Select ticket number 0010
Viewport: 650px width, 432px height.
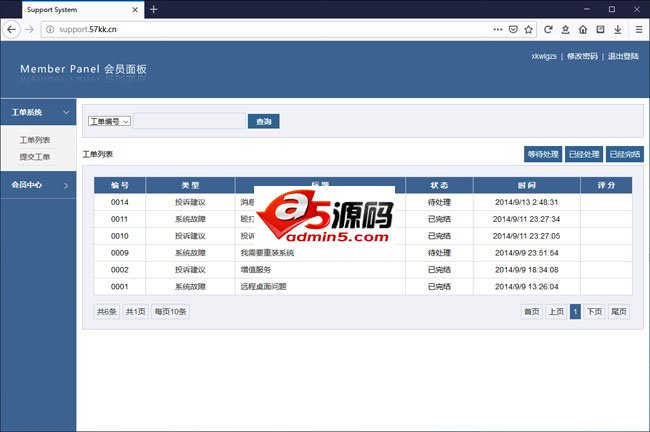(119, 236)
